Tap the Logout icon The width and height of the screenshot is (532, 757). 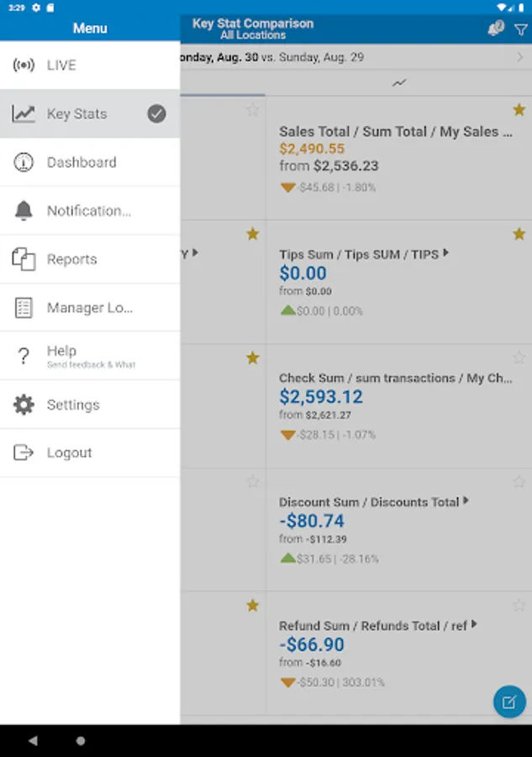pos(24,453)
